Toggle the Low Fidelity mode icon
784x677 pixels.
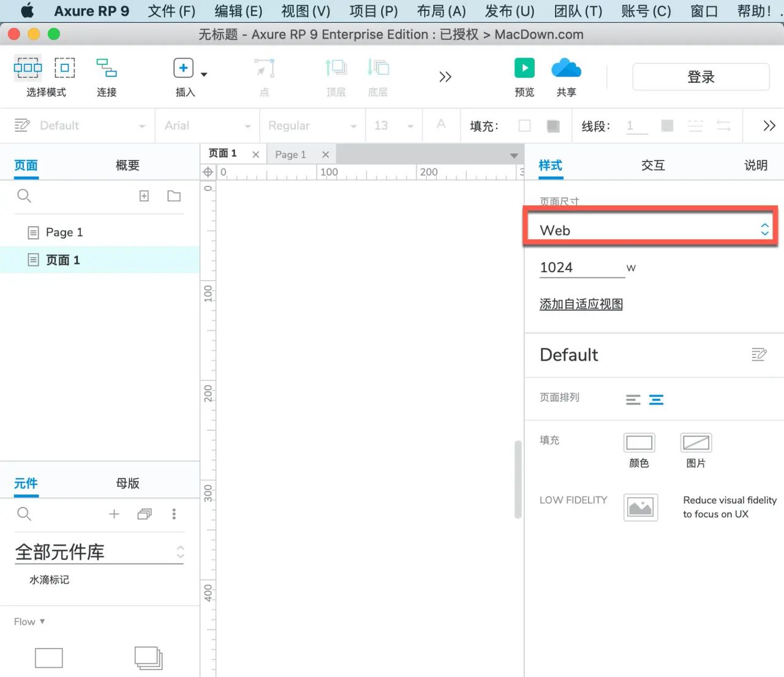641,507
